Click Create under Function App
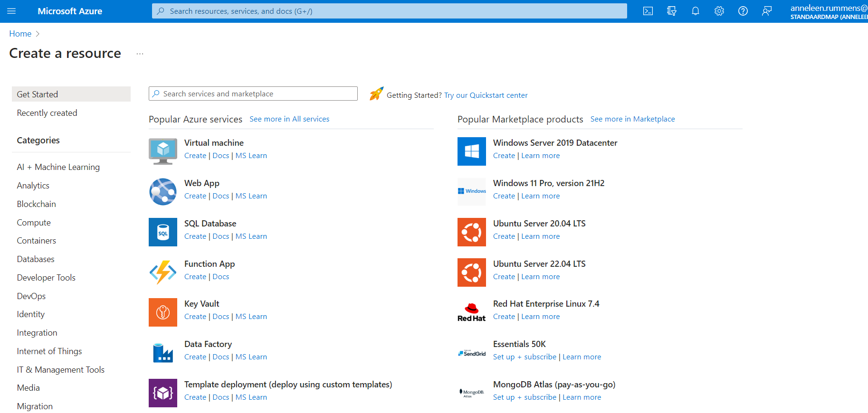This screenshot has width=868, height=413. point(195,277)
